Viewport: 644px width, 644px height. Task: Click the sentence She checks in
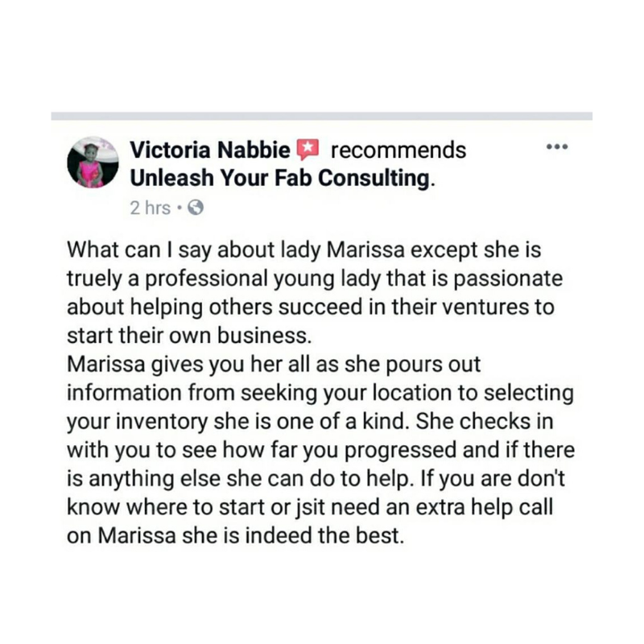485,421
